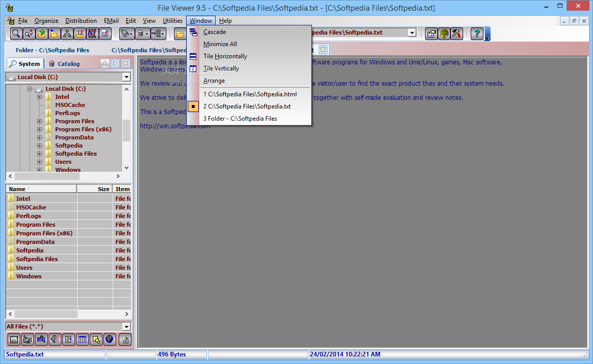This screenshot has height=364, width=593.
Task: Sort file list by Size column
Action: coord(95,189)
